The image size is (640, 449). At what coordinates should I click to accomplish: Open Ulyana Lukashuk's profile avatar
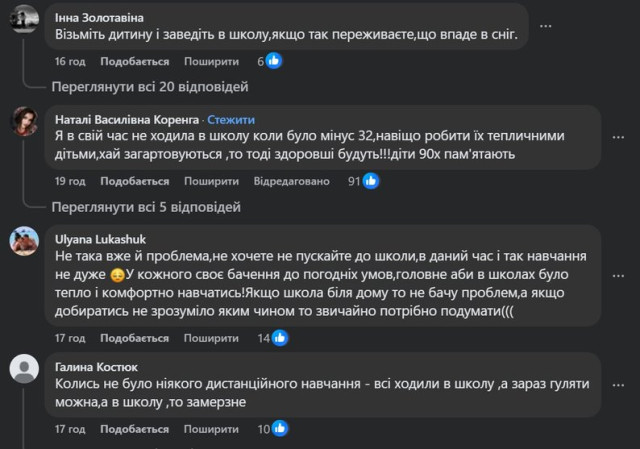point(24,240)
